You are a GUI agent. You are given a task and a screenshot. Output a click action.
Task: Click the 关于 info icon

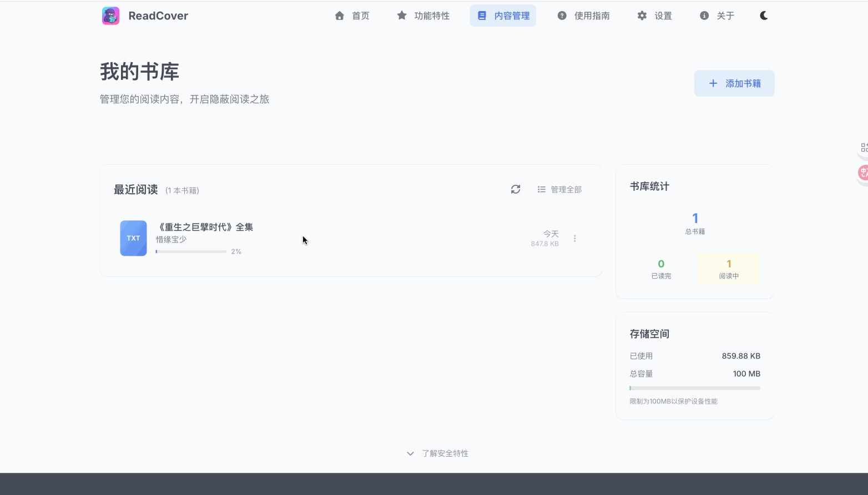pos(704,15)
